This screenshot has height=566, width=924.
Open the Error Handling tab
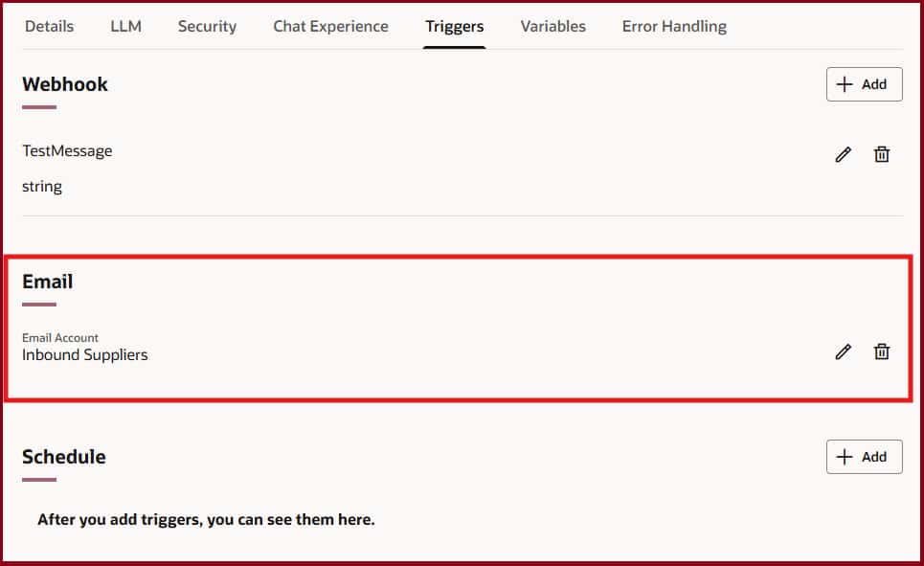click(x=674, y=26)
